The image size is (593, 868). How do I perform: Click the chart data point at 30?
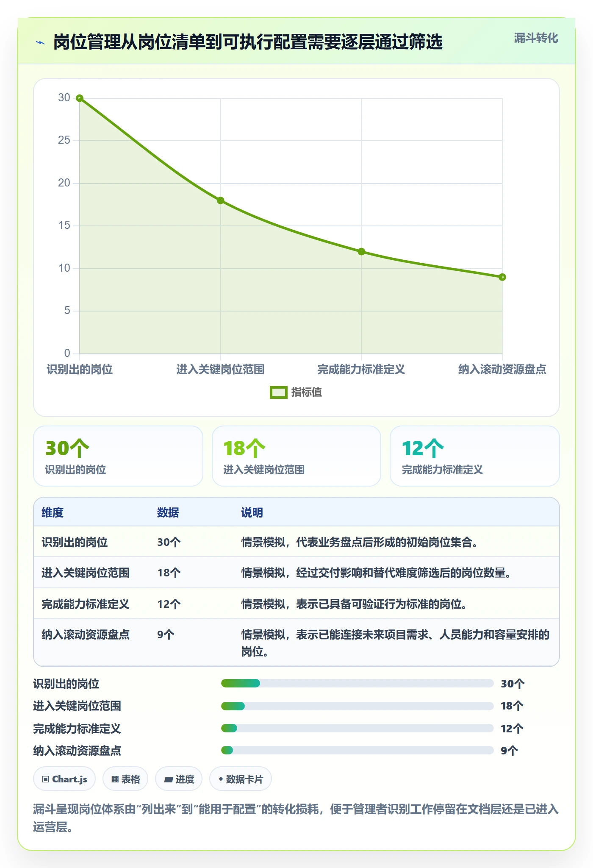[x=80, y=98]
